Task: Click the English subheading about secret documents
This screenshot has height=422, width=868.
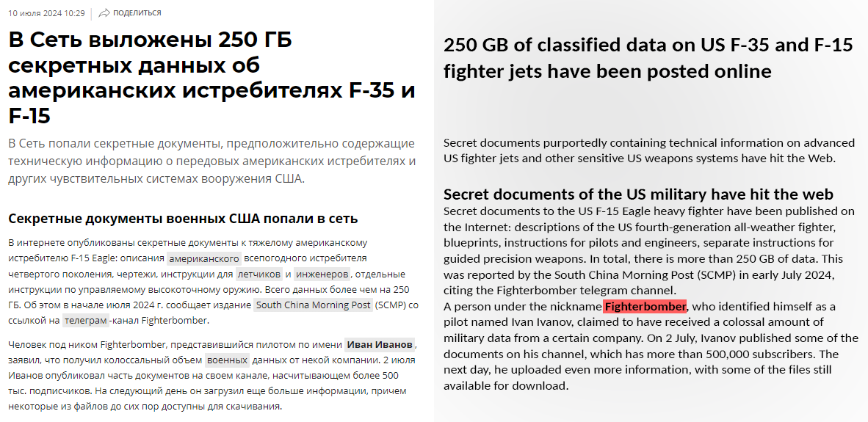Action: coord(638,194)
